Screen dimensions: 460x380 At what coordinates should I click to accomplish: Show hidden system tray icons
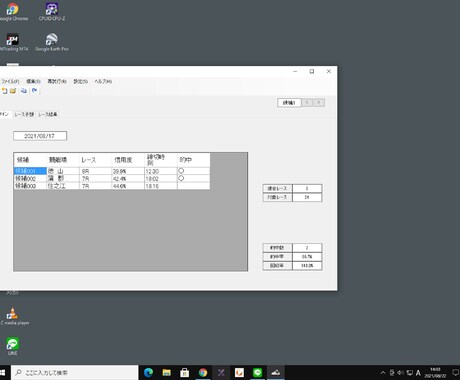383,373
